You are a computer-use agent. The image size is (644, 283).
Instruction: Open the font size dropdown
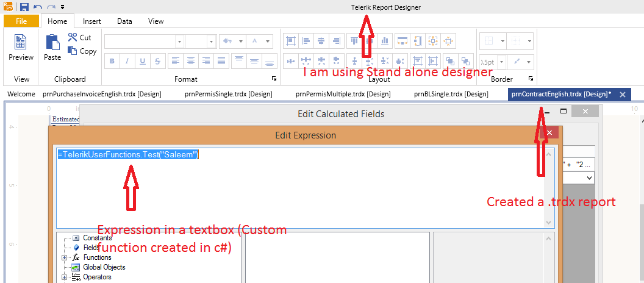(x=212, y=41)
